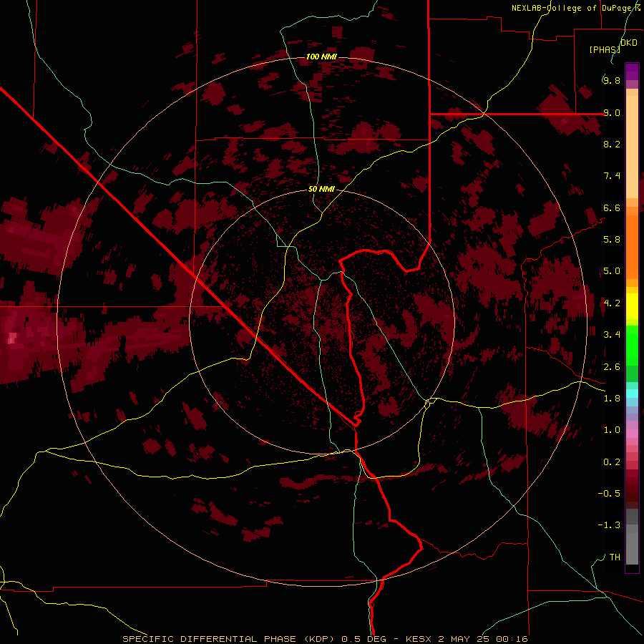The width and height of the screenshot is (644, 644).
Task: Click the 00:16 timestamp in the caption
Action: click(x=511, y=639)
